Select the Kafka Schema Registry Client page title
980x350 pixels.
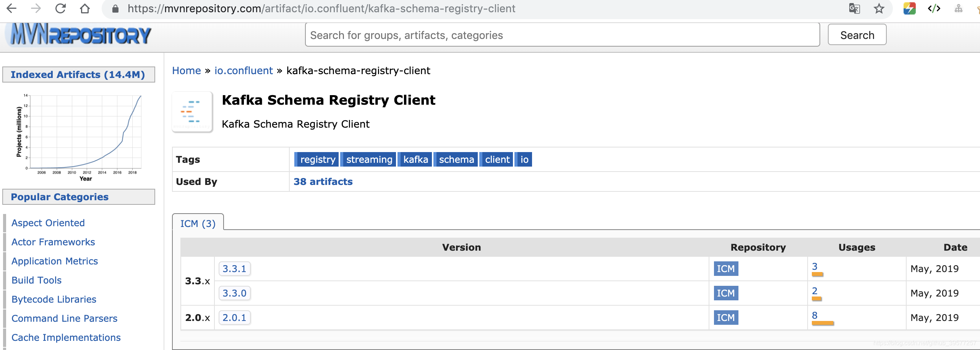point(328,100)
